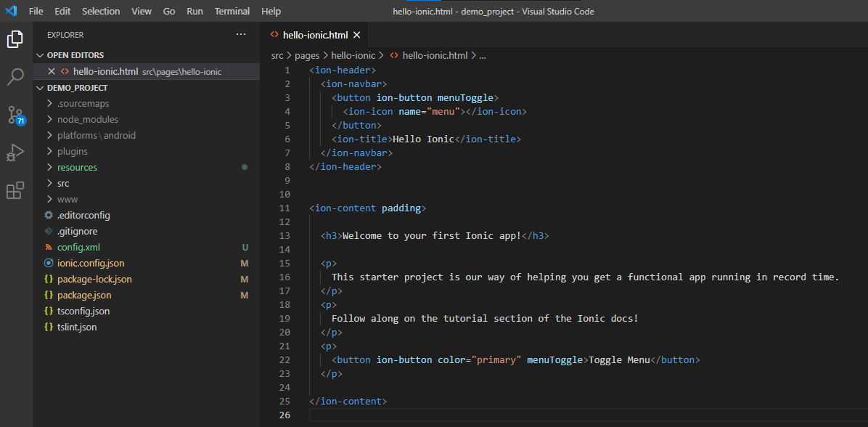Select the Explorer icon in the activity bar

pos(15,40)
